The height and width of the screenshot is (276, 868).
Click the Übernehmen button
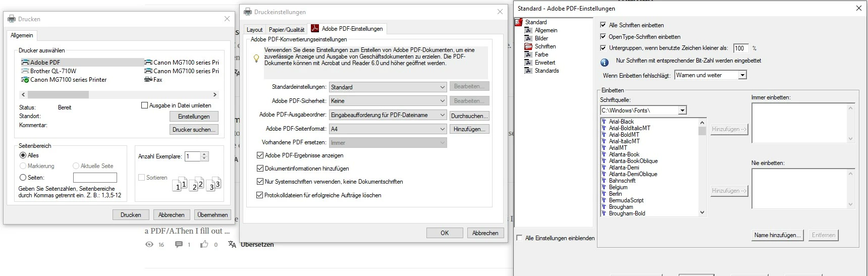212,215
